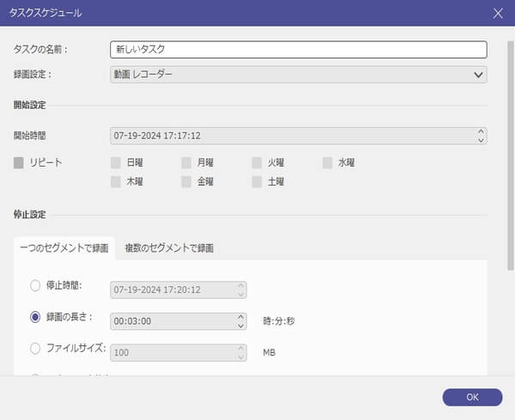Viewport: 515px width, 420px height.
Task: Check the 日曜 checkbox
Action: [x=116, y=162]
